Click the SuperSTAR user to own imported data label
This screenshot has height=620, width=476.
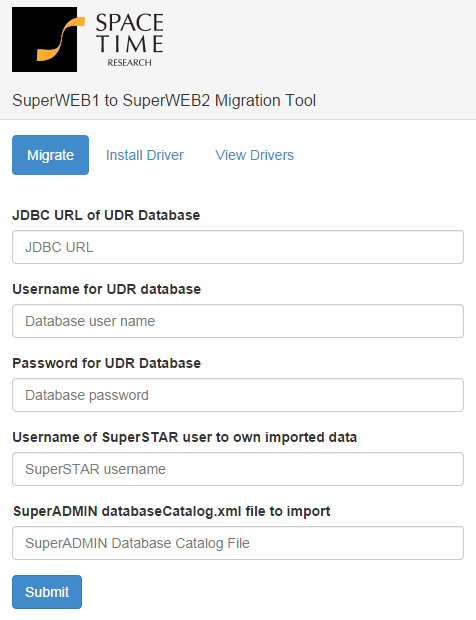(x=185, y=437)
